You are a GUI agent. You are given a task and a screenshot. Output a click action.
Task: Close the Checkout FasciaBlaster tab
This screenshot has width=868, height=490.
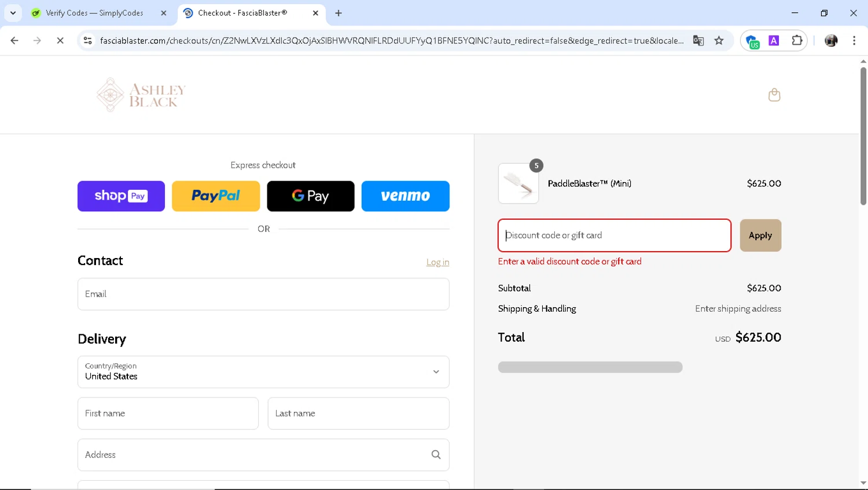pyautogui.click(x=315, y=13)
